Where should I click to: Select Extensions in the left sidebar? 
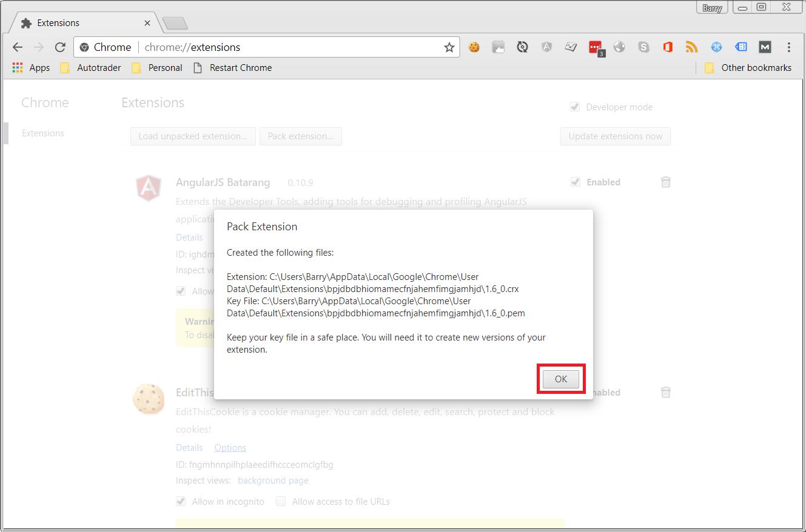[43, 133]
